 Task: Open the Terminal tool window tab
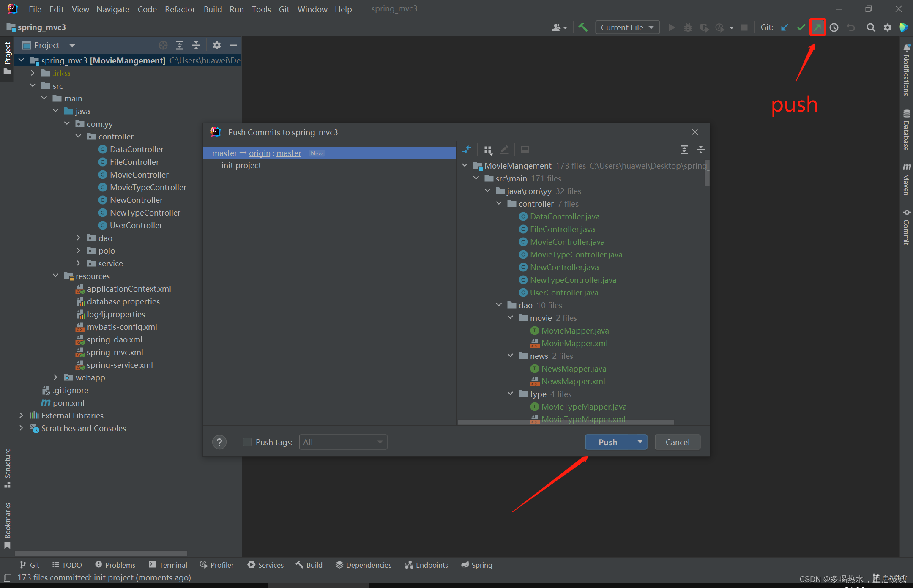pyautogui.click(x=168, y=565)
